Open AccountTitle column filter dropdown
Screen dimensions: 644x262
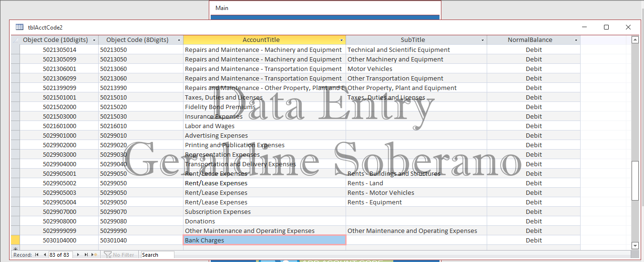pos(342,40)
